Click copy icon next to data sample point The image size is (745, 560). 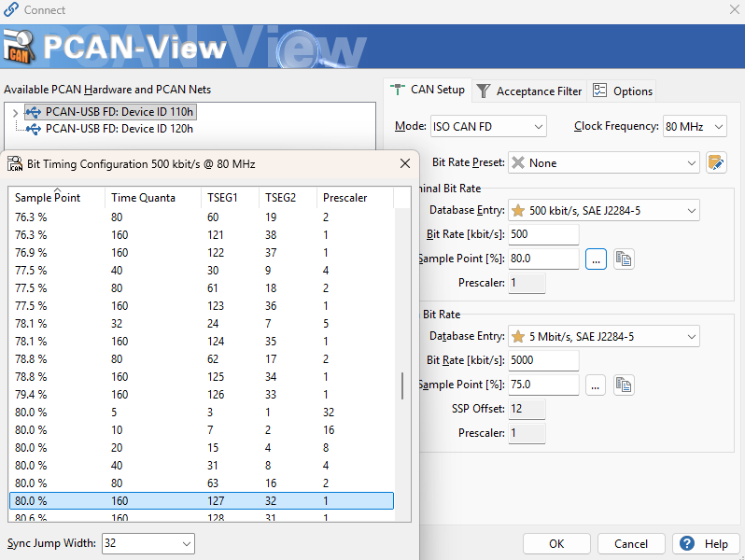pos(624,385)
